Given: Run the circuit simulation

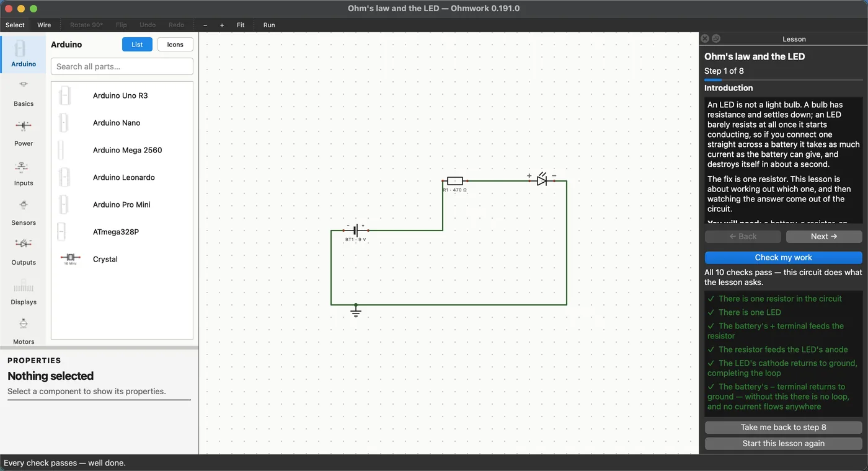Looking at the screenshot, I should (269, 25).
